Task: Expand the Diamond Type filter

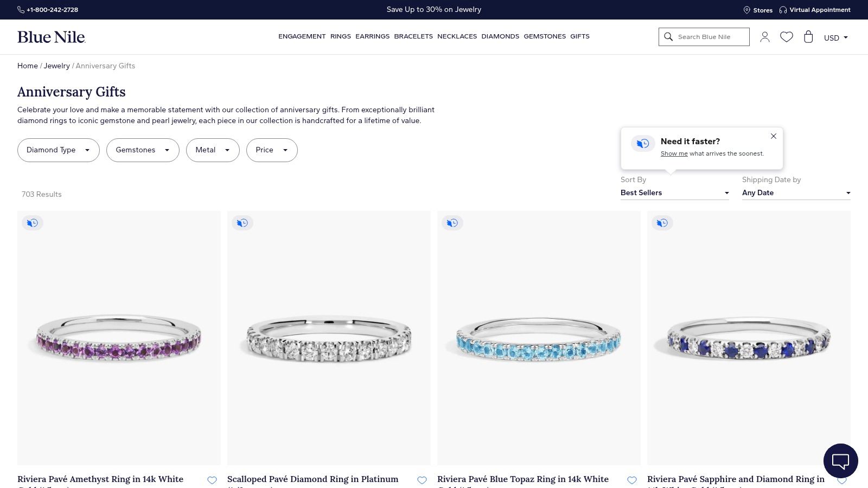Action: (59, 150)
